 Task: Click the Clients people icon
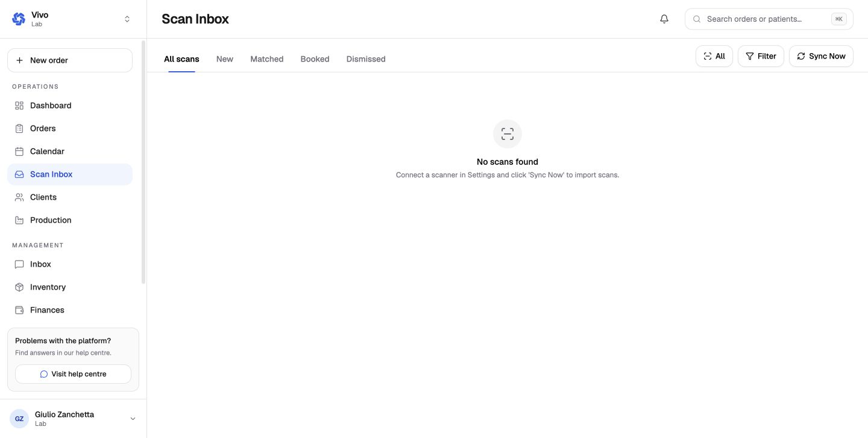(19, 197)
